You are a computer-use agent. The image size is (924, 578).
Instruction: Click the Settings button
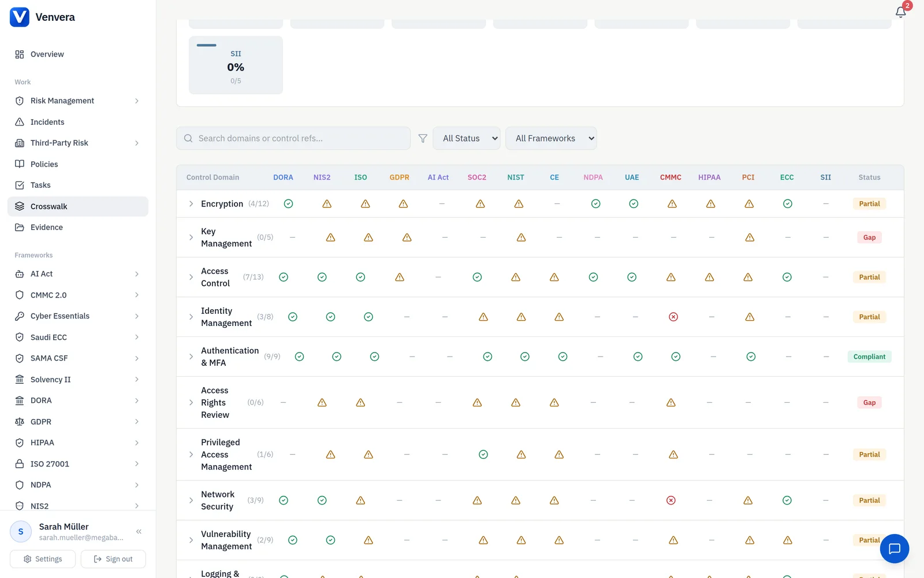43,559
